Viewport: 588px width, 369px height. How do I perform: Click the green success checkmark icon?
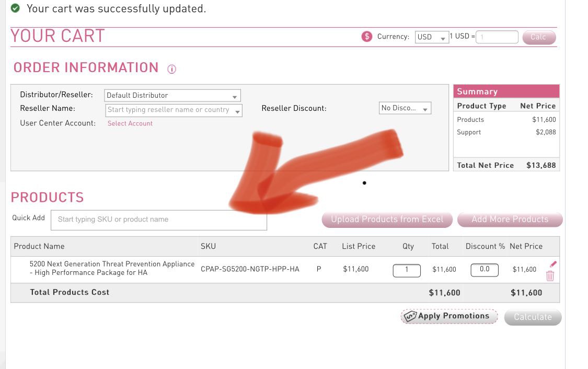click(15, 8)
